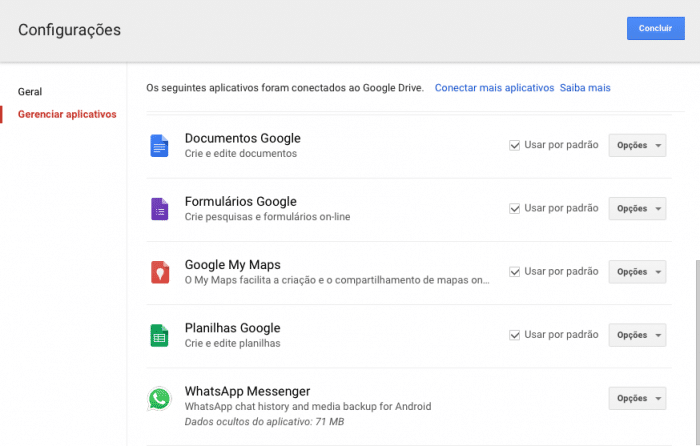Click 'Crie pesquisas e formulários on-line' description
Image resolution: width=700 pixels, height=446 pixels.
point(267,217)
